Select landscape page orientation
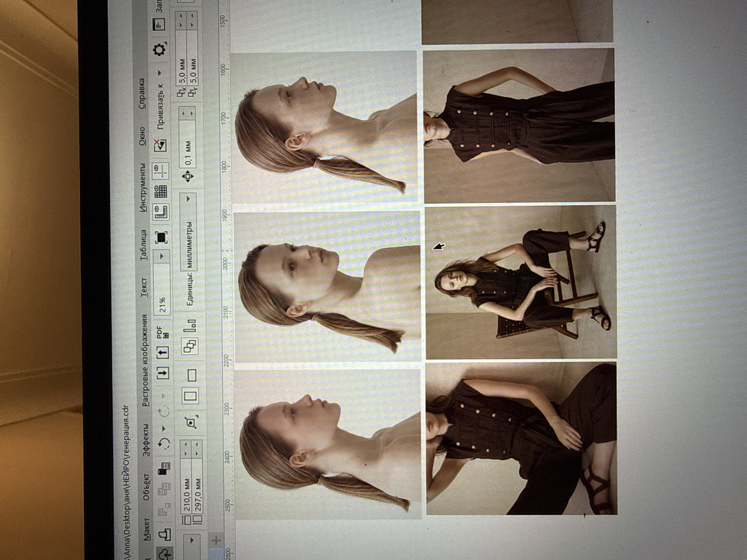The height and width of the screenshot is (560, 747). (x=192, y=375)
